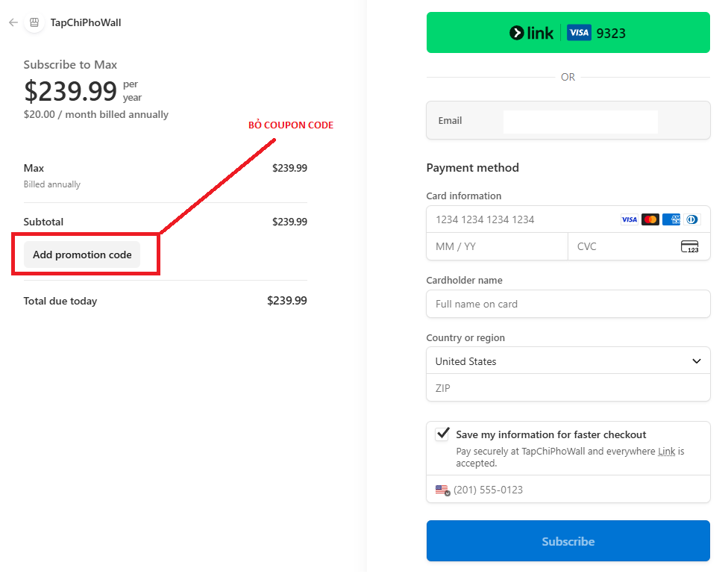Click the Diners Club brand icon

click(692, 219)
